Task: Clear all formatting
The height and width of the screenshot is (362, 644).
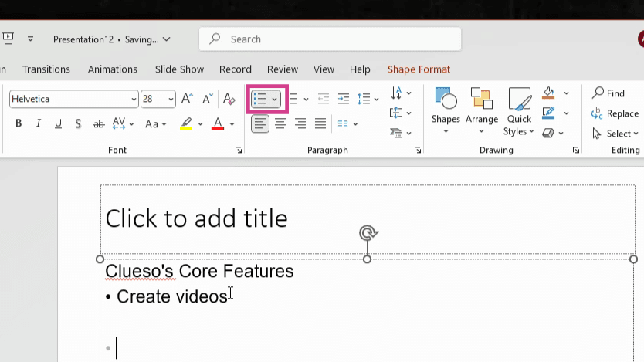Action: 229,99
